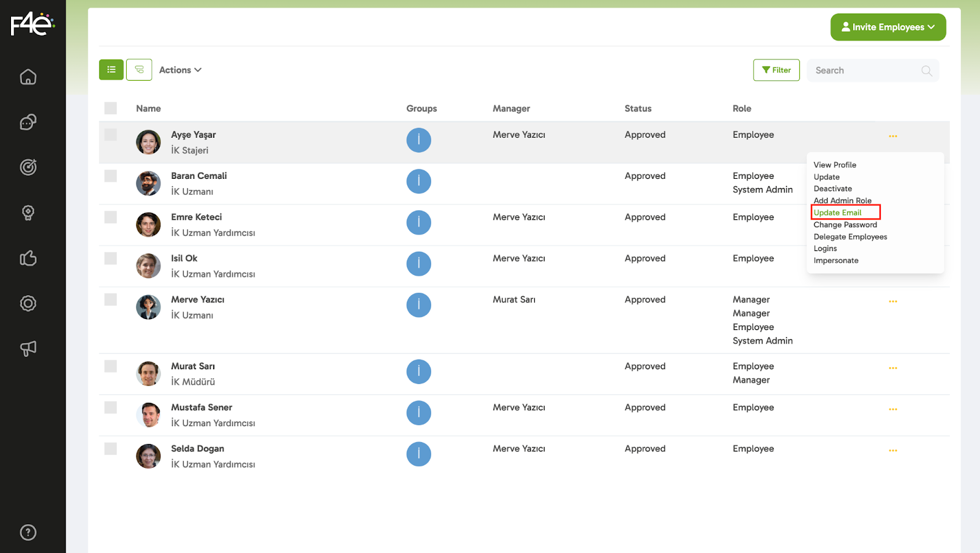The height and width of the screenshot is (553, 980).
Task: Toggle the select-all checkbox in header
Action: click(110, 108)
